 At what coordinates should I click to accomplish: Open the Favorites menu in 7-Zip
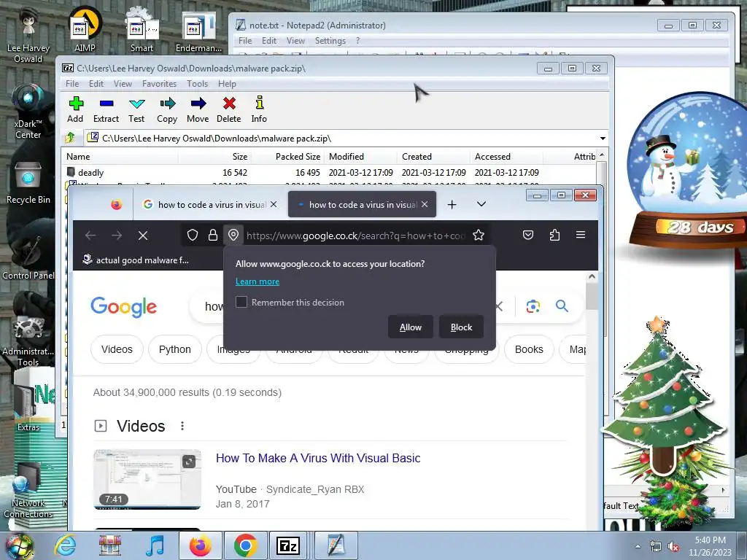(x=159, y=84)
